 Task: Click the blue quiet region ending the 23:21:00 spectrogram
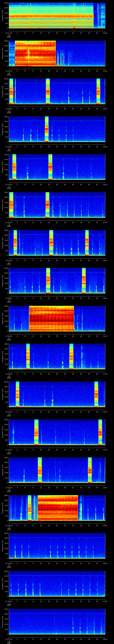click(x=99, y=16)
